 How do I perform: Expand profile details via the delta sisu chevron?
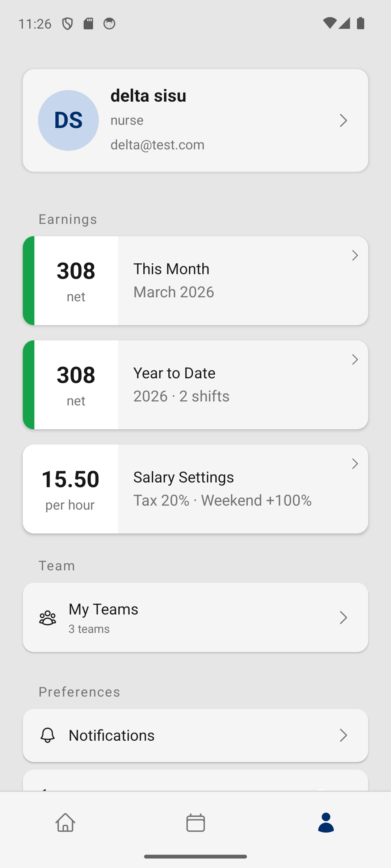click(x=343, y=120)
